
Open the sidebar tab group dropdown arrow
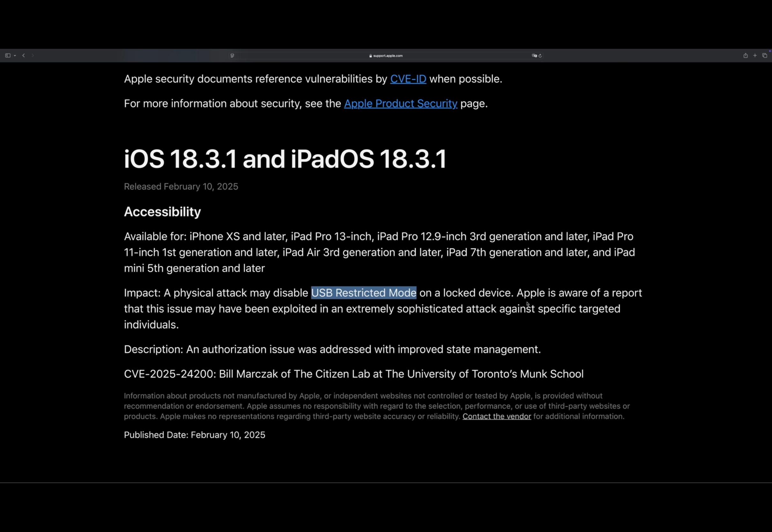(x=15, y=56)
